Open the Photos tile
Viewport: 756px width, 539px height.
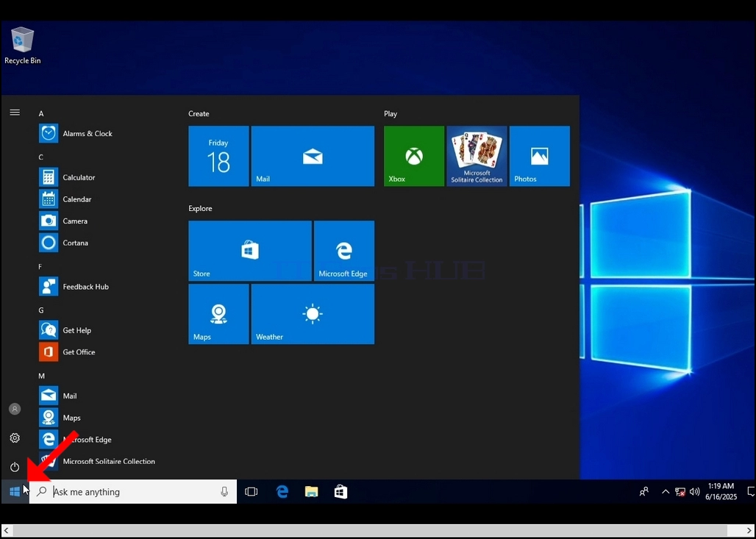[x=540, y=156]
